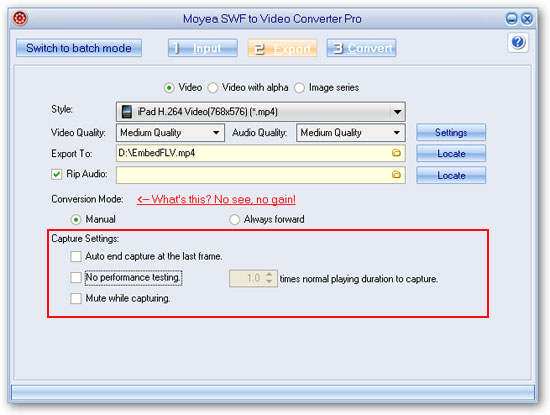Viewport: 550px width, 415px height.
Task: Minimize the converter window
Action: [x=511, y=19]
